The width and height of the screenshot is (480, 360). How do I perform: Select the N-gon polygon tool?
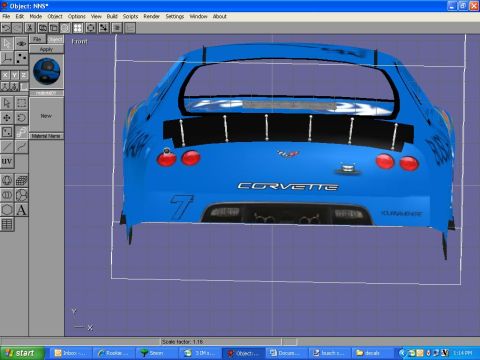coord(7,210)
